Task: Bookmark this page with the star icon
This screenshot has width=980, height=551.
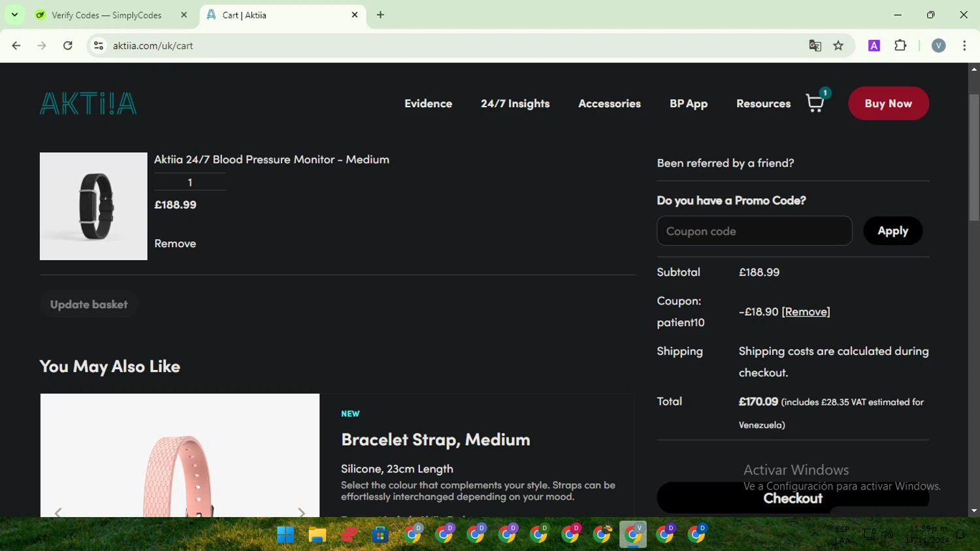Action: [x=838, y=46]
